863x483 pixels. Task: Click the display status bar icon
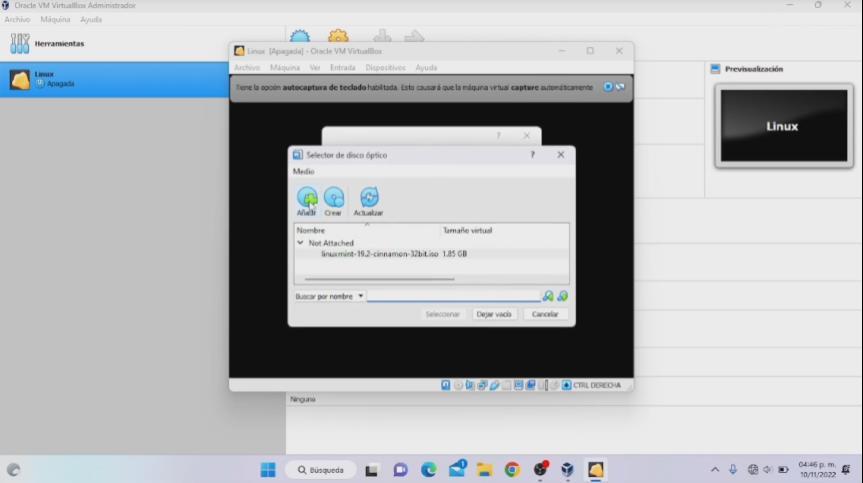(x=518, y=385)
